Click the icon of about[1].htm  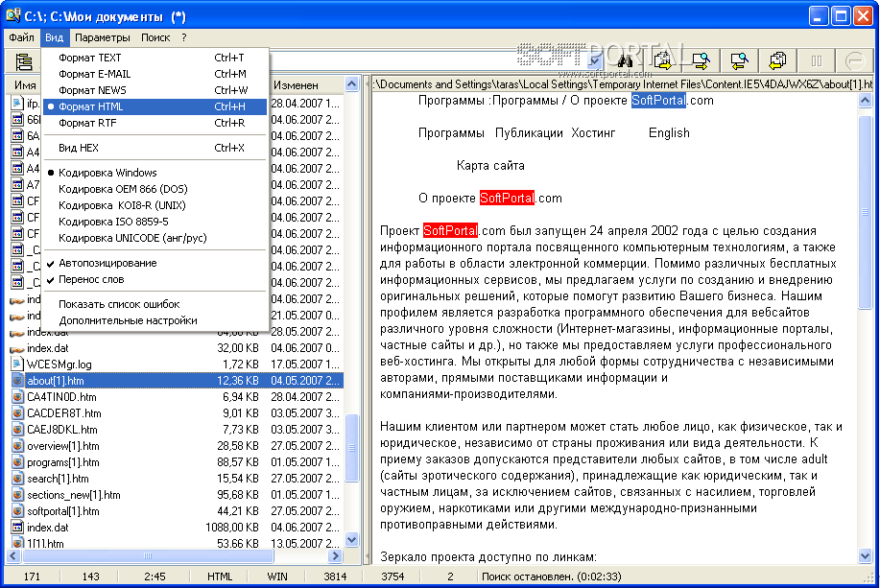pyautogui.click(x=18, y=381)
